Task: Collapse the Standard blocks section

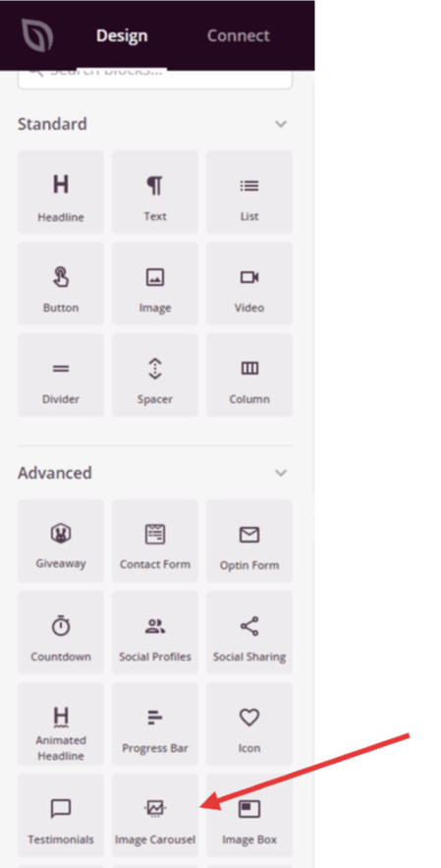Action: (x=281, y=124)
